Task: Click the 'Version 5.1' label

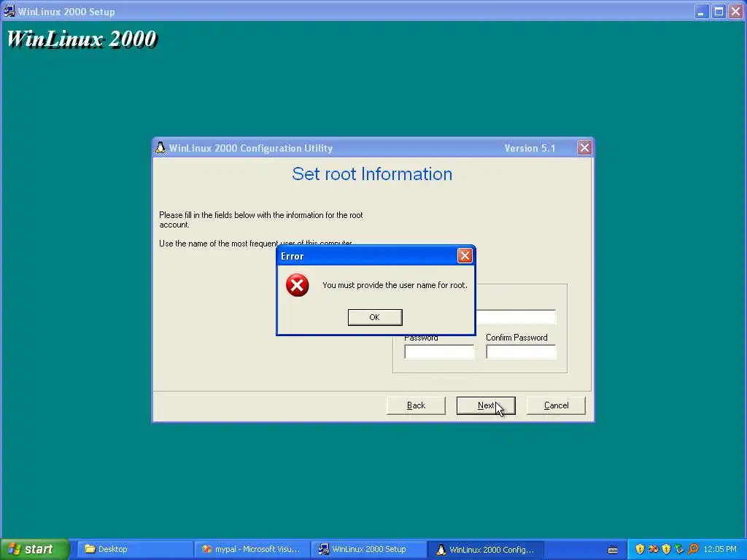Action: [x=530, y=148]
